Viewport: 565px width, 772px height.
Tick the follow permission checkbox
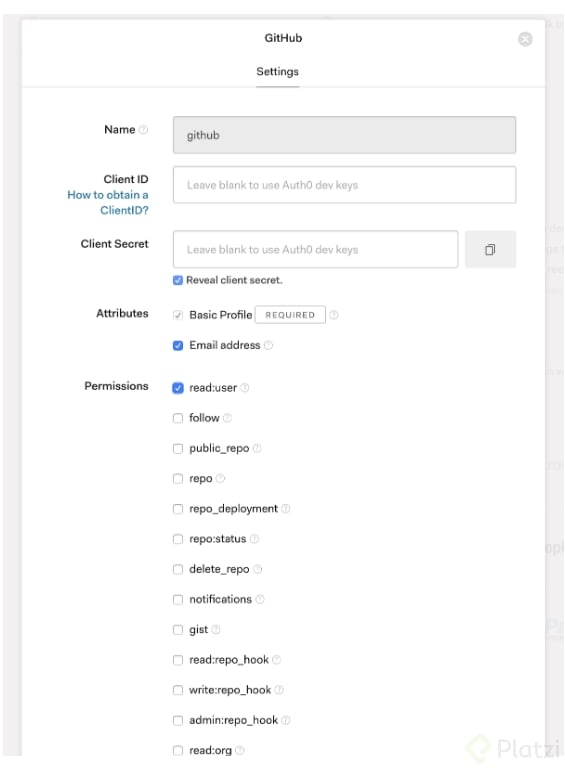pyautogui.click(x=178, y=418)
